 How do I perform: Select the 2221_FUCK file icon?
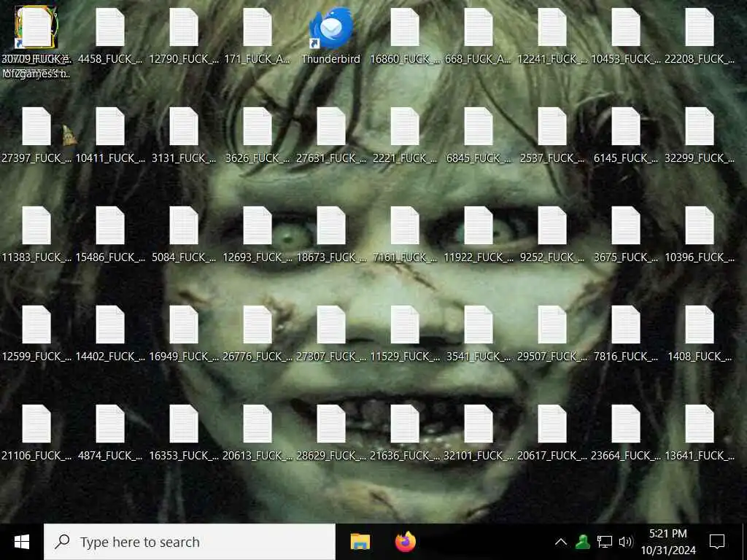point(405,127)
